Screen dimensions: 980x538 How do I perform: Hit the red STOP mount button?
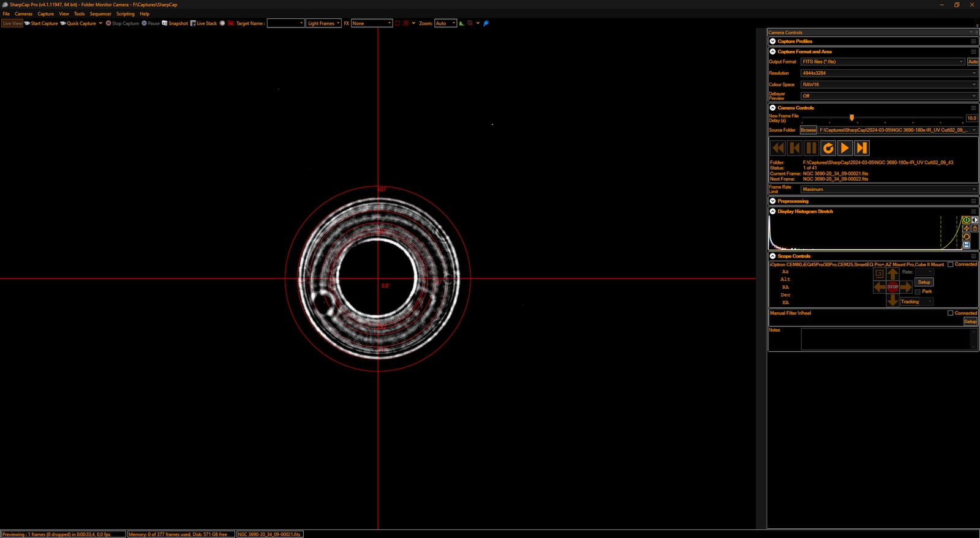pos(893,286)
